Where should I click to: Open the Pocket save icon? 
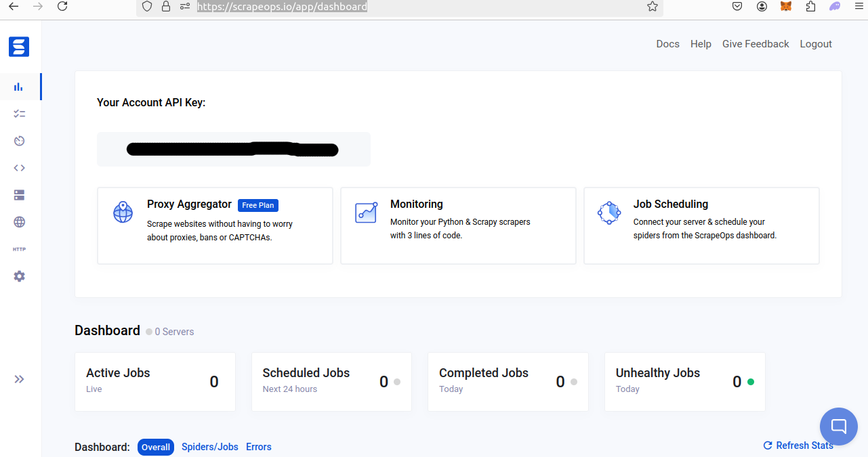pos(738,6)
